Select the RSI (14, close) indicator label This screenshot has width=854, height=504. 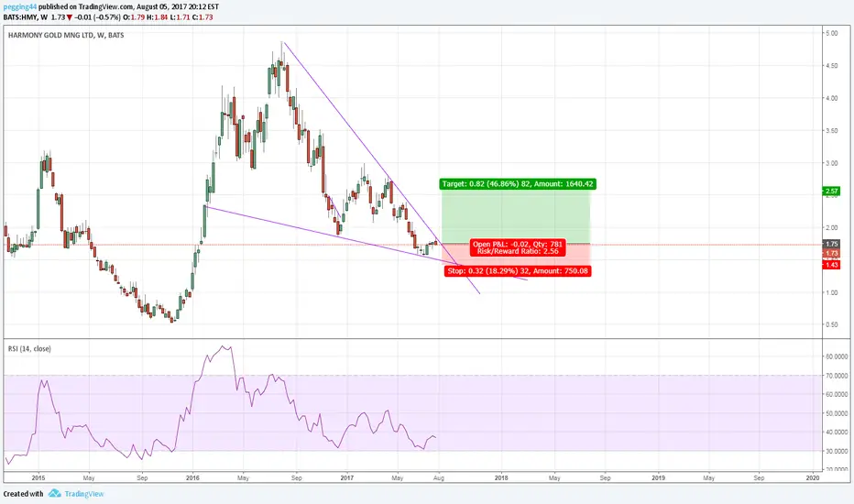click(29, 349)
